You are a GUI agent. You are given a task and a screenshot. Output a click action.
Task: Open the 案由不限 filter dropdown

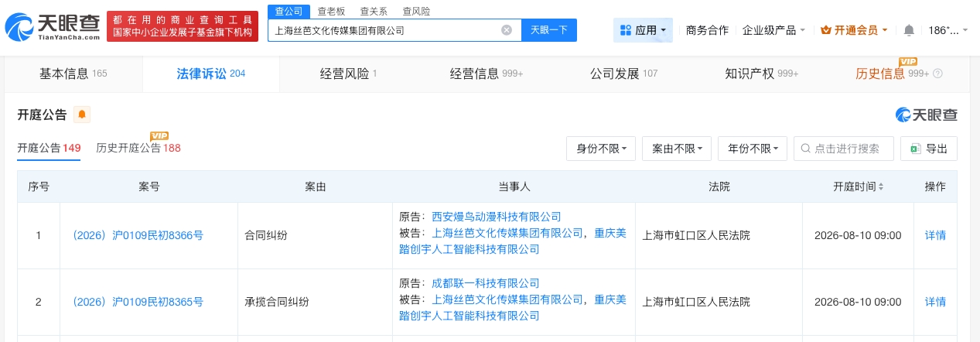coord(677,149)
